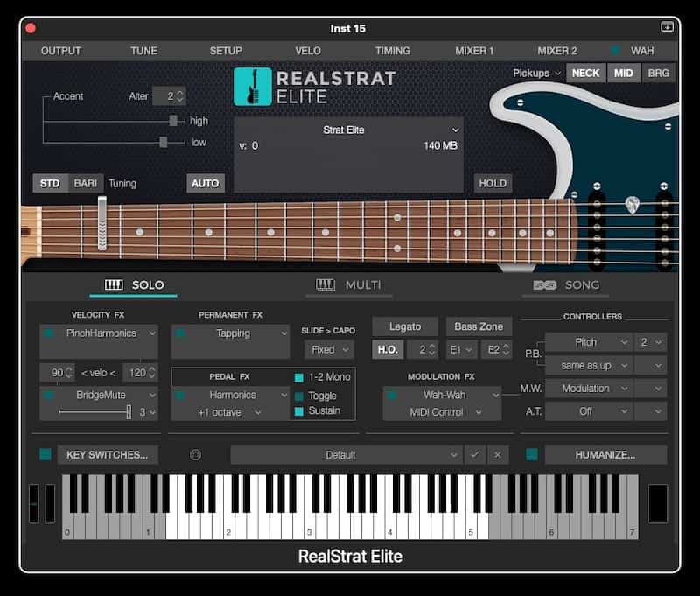
Task: Click the capo on the fretboard
Action: pyautogui.click(x=102, y=223)
